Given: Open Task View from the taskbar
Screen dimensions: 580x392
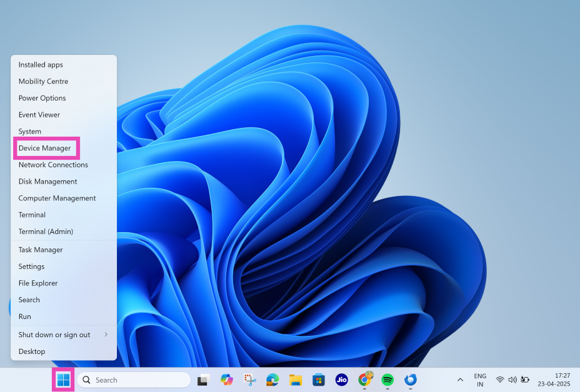Looking at the screenshot, I should [202, 380].
